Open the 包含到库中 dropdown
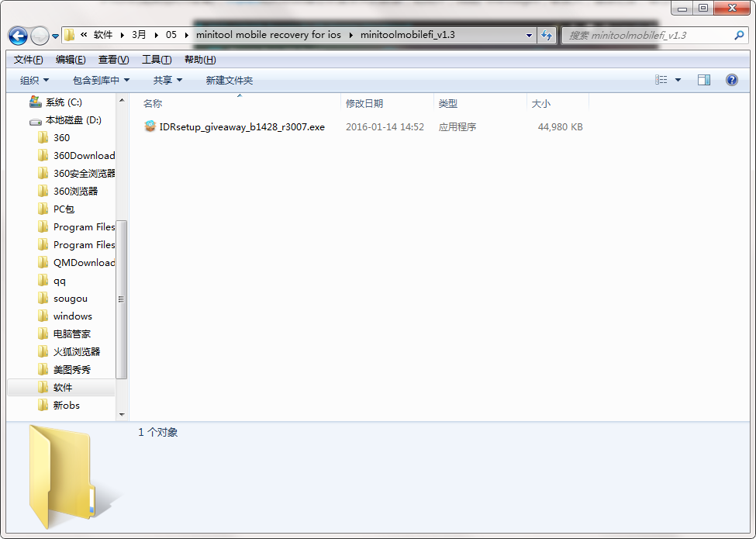Image resolution: width=756 pixels, height=539 pixels. [101, 80]
